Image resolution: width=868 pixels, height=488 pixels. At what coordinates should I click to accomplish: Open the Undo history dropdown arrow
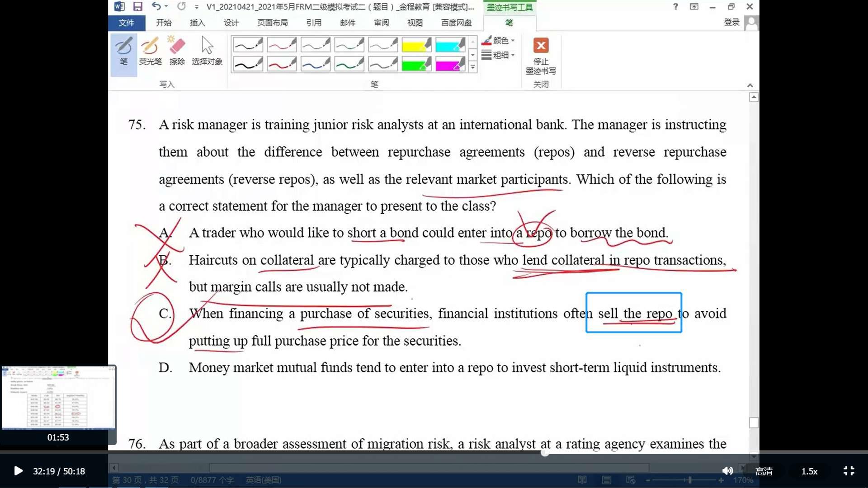(x=167, y=6)
